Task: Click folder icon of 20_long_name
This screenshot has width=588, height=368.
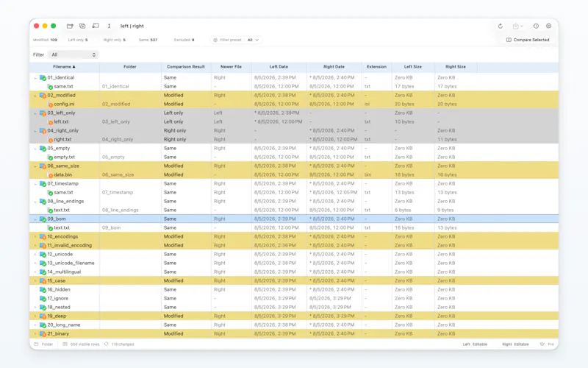Action: click(x=43, y=325)
